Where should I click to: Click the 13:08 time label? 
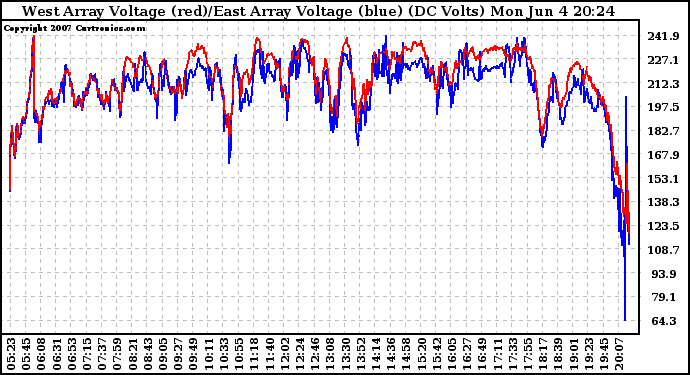click(330, 354)
